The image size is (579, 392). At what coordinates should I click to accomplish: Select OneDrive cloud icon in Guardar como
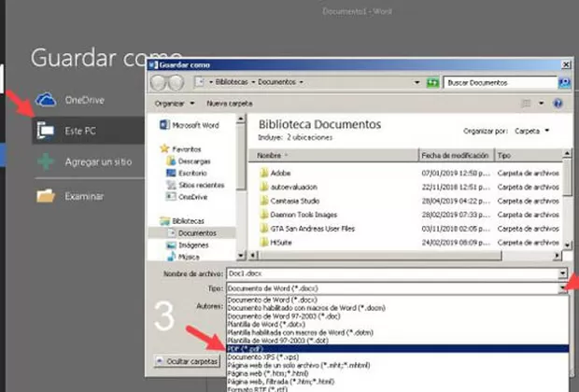click(46, 100)
